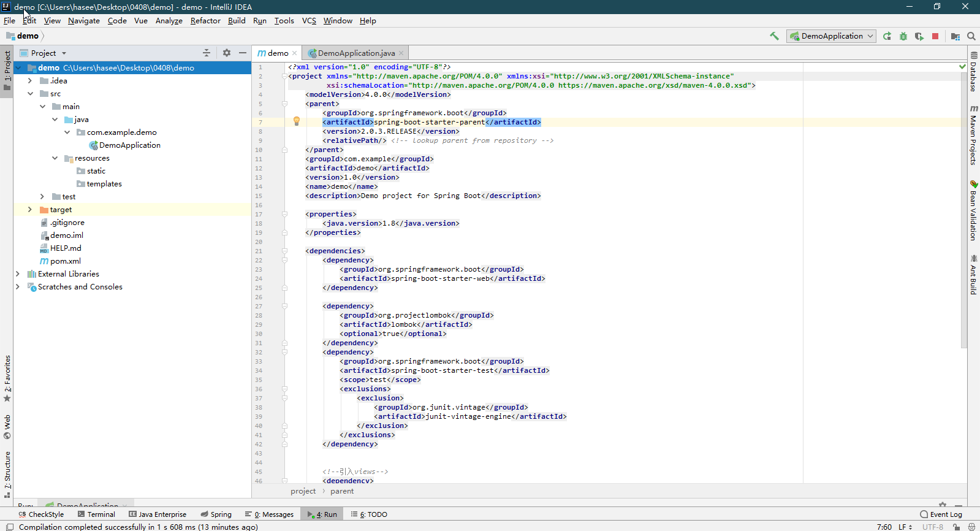Stop the running app with red square
Image resolution: width=980 pixels, height=531 pixels.
pos(935,36)
